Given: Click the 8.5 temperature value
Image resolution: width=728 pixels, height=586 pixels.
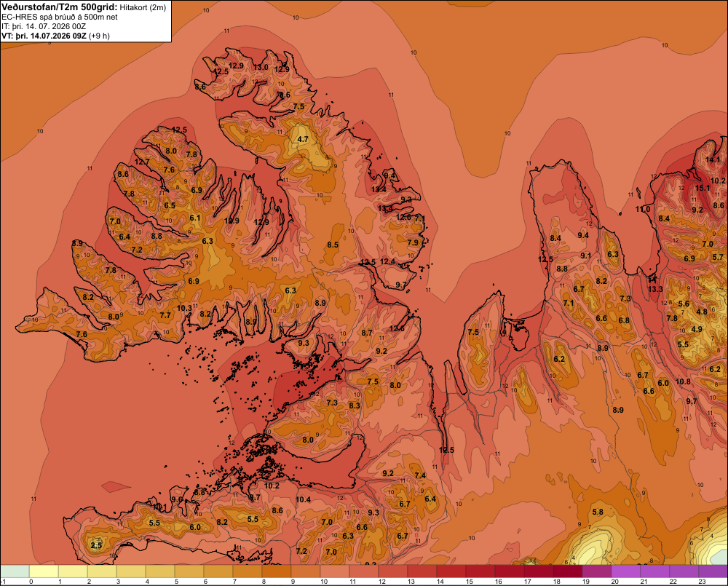Looking at the screenshot, I should (x=333, y=245).
